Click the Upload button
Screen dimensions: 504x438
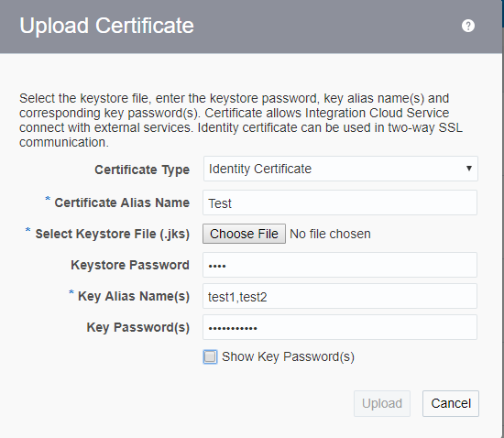(x=382, y=403)
